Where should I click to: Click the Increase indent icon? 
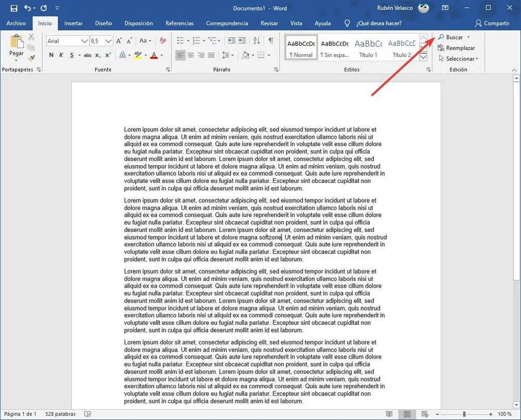(x=242, y=41)
